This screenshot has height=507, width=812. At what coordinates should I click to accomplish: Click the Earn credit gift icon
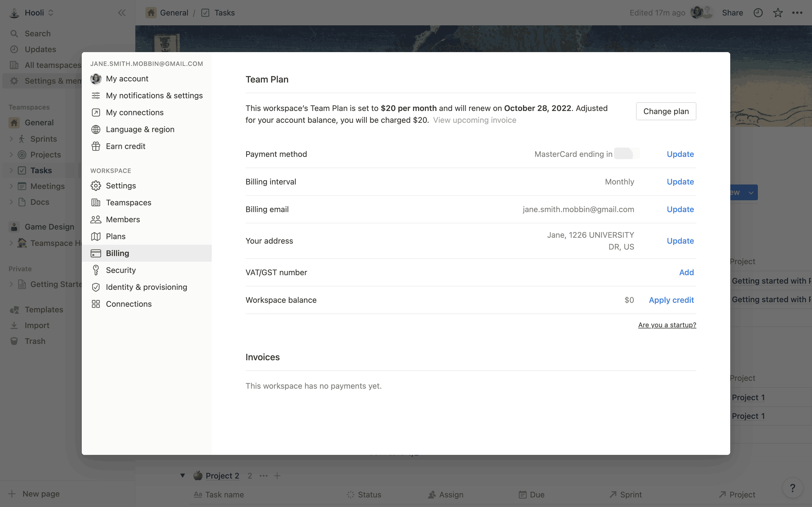point(96,146)
